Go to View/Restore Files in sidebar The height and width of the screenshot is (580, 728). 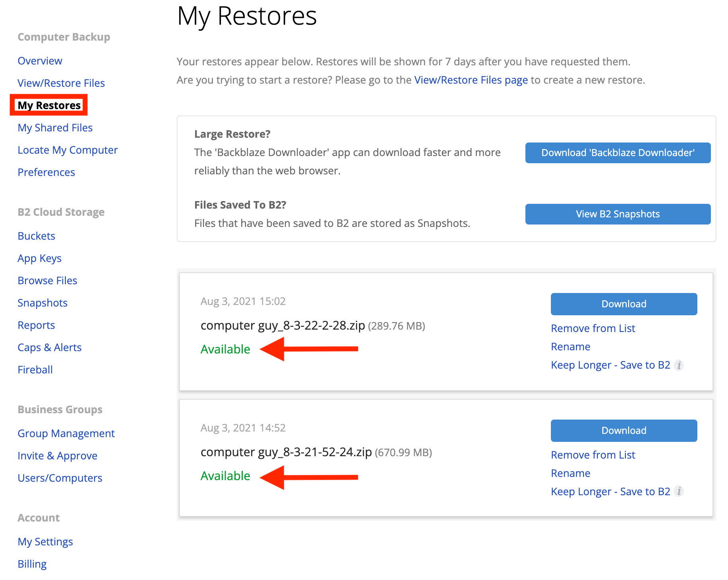click(61, 83)
